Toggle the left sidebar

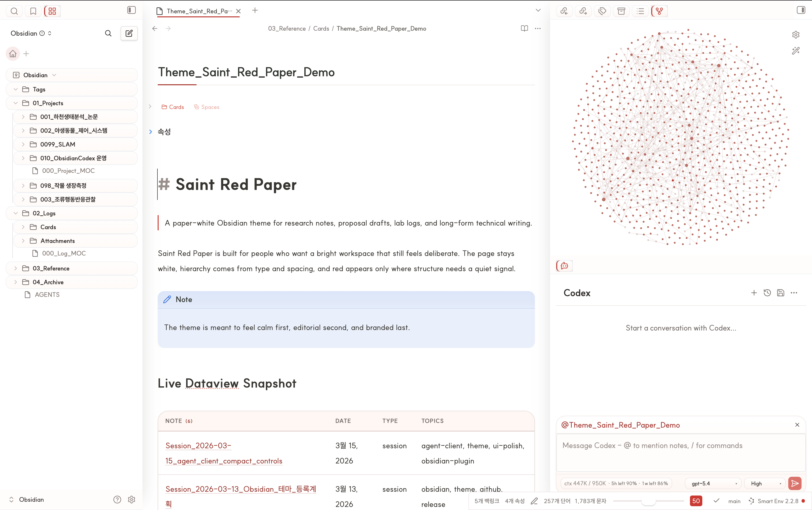click(132, 10)
